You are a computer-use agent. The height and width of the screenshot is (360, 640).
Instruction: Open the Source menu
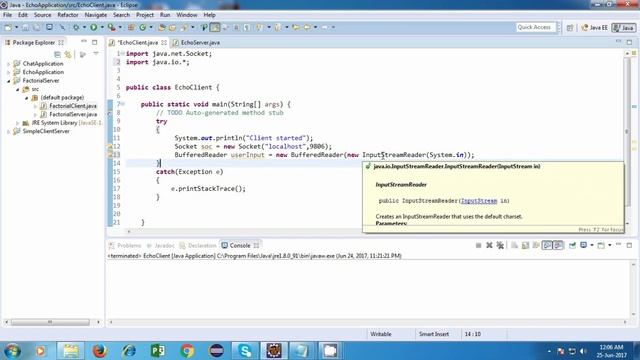point(42,15)
